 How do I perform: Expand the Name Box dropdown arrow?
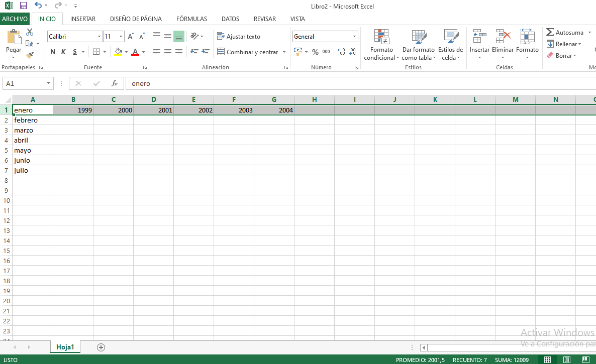pyautogui.click(x=48, y=83)
